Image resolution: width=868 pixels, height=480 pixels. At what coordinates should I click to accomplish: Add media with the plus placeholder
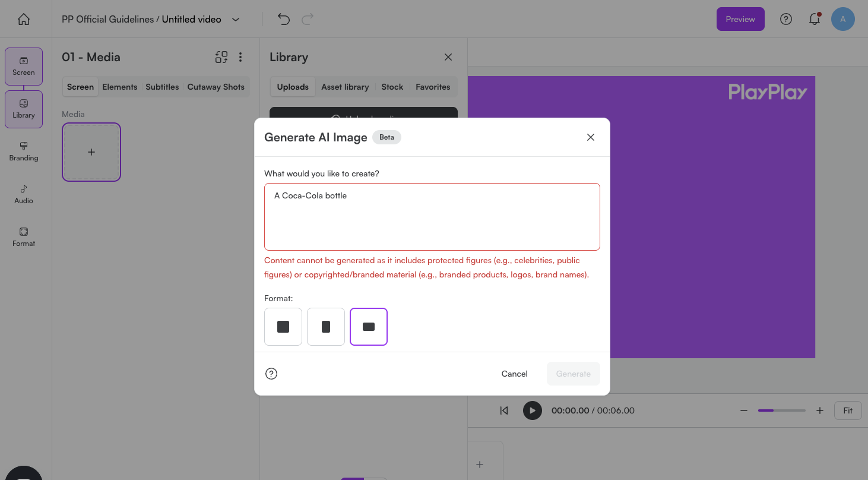point(91,152)
